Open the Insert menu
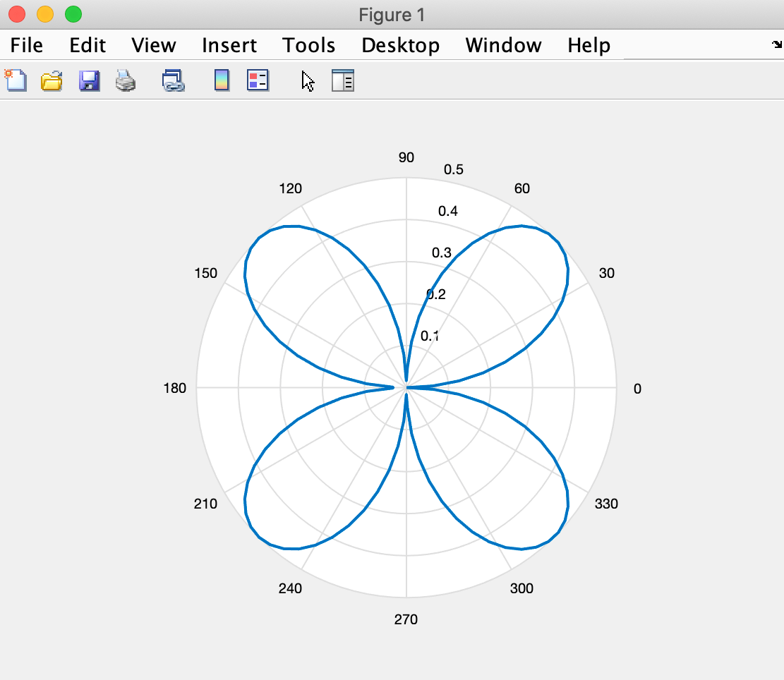The width and height of the screenshot is (784, 680). coord(229,45)
